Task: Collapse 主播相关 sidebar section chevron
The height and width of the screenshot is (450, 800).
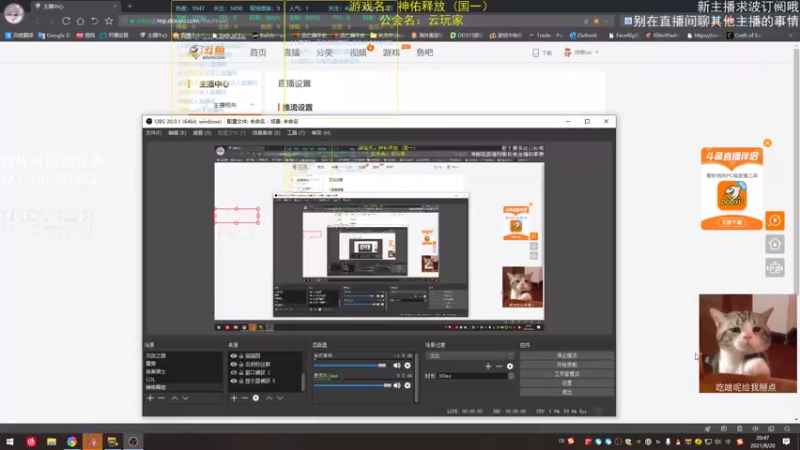Action: [x=252, y=105]
